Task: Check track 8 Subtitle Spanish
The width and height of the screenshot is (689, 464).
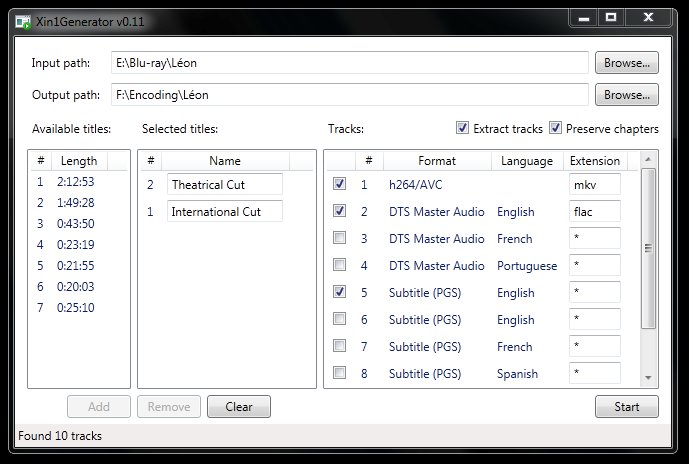Action: click(339, 373)
